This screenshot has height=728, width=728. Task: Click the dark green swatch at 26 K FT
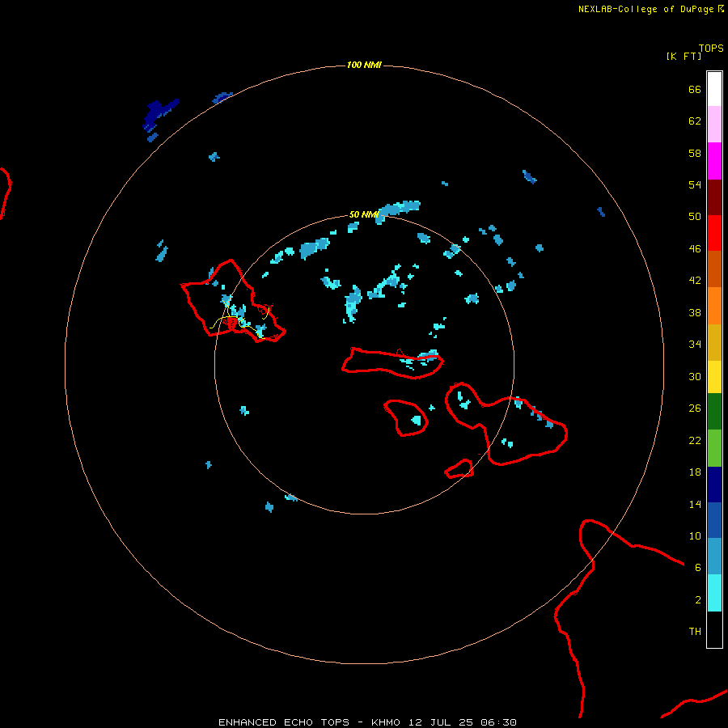coord(714,412)
